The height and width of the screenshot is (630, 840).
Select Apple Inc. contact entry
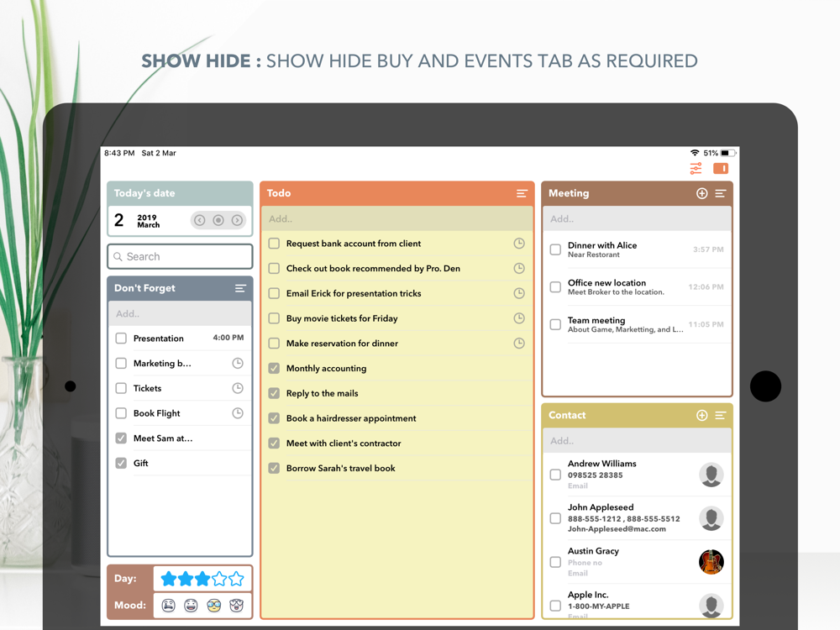[x=637, y=601]
